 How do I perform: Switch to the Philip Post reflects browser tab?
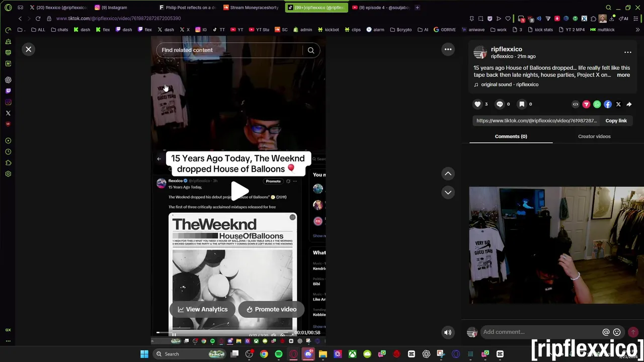tap(187, 8)
